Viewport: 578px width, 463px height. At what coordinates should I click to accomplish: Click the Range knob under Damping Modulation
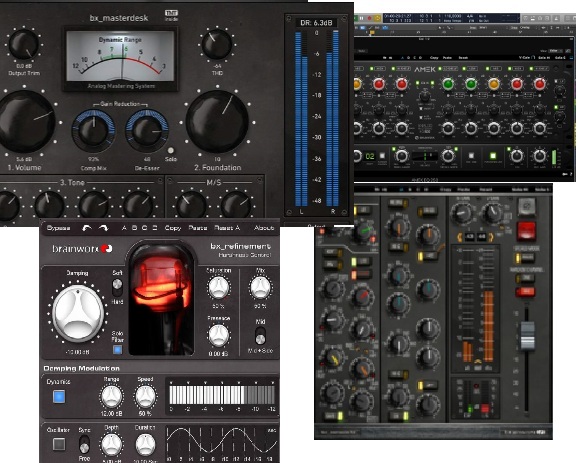111,397
